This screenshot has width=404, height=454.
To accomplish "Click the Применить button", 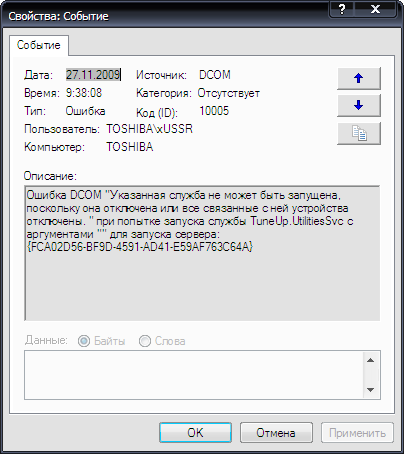I will tap(357, 433).
